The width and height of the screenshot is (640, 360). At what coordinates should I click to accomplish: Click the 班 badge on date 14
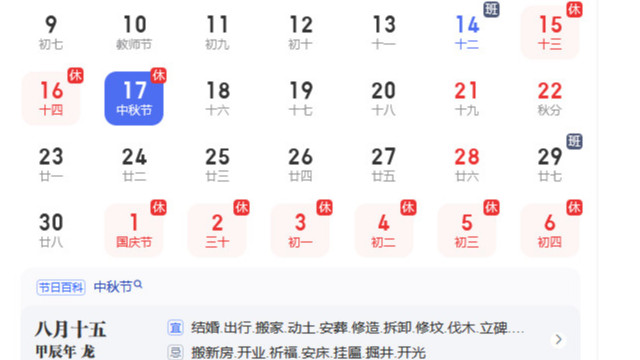(491, 9)
